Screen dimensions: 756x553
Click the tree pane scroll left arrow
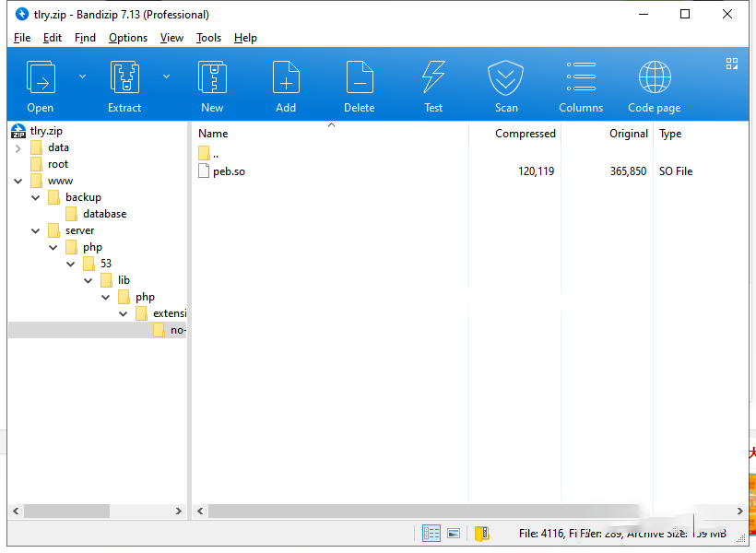pyautogui.click(x=16, y=511)
